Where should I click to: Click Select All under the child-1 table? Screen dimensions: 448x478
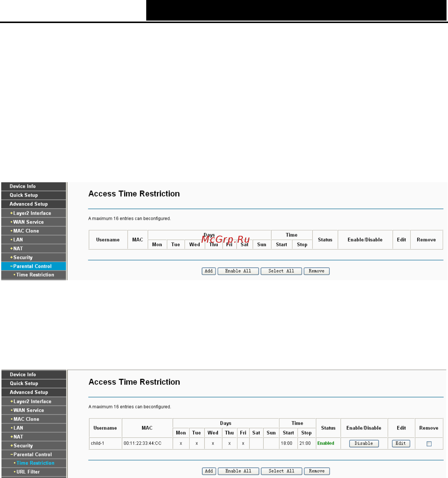click(281, 471)
